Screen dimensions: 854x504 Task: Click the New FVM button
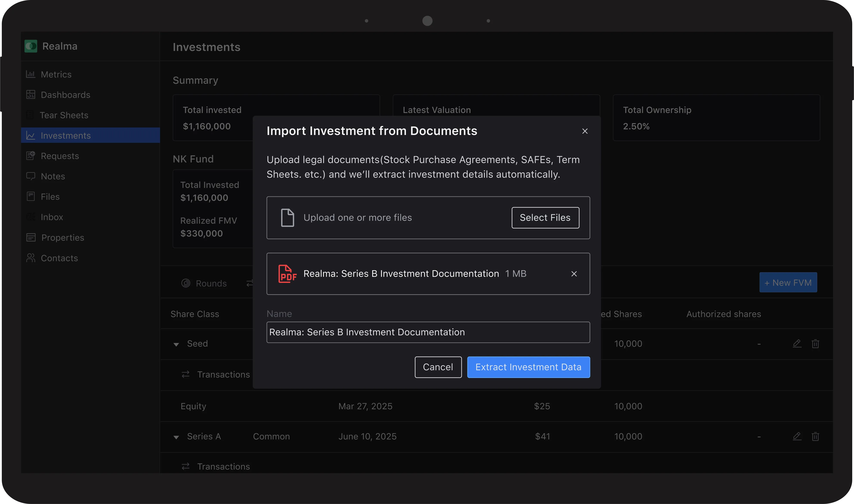point(788,282)
